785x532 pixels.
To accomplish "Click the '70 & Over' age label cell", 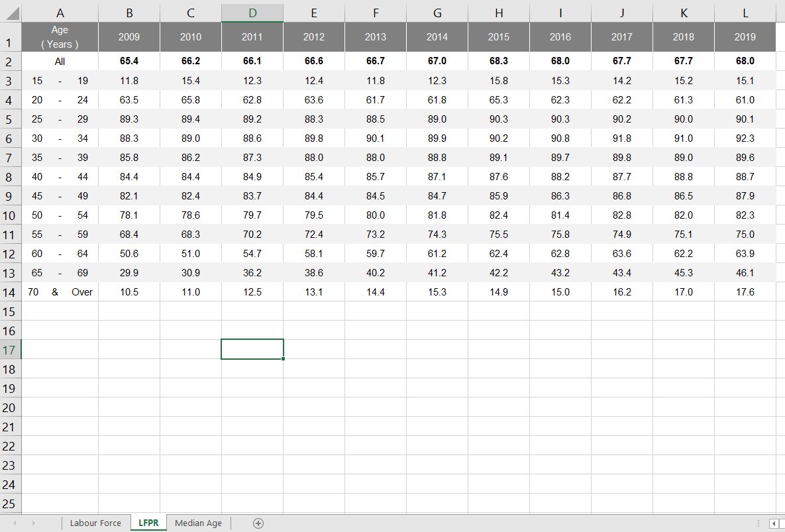I will pos(60,292).
